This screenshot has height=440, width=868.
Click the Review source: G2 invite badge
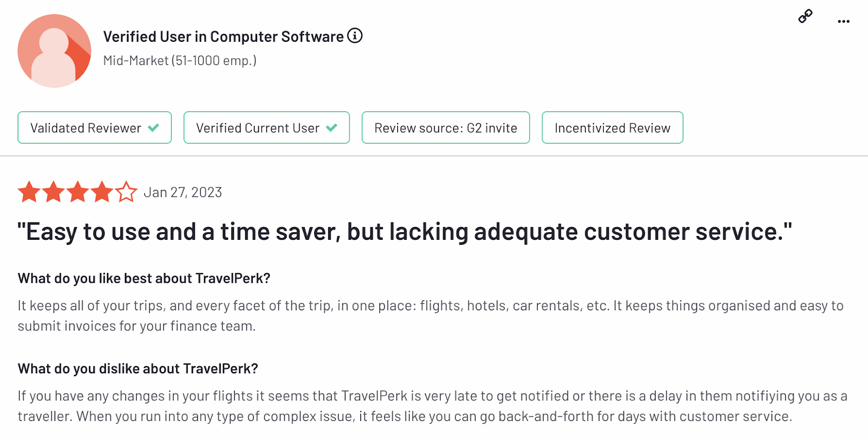pos(445,128)
